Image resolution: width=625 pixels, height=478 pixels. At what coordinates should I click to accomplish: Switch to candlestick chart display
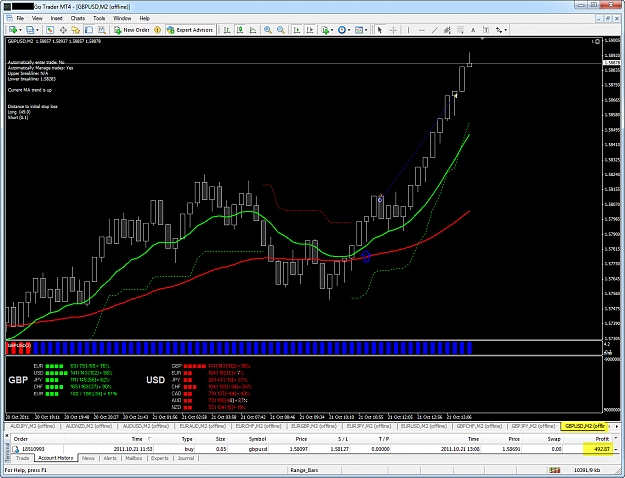click(x=240, y=30)
